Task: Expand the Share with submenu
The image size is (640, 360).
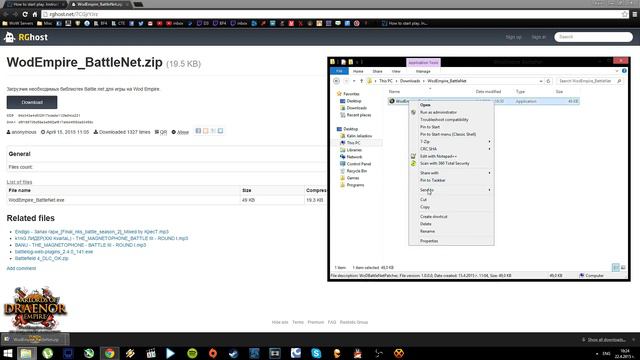Action: (451, 173)
